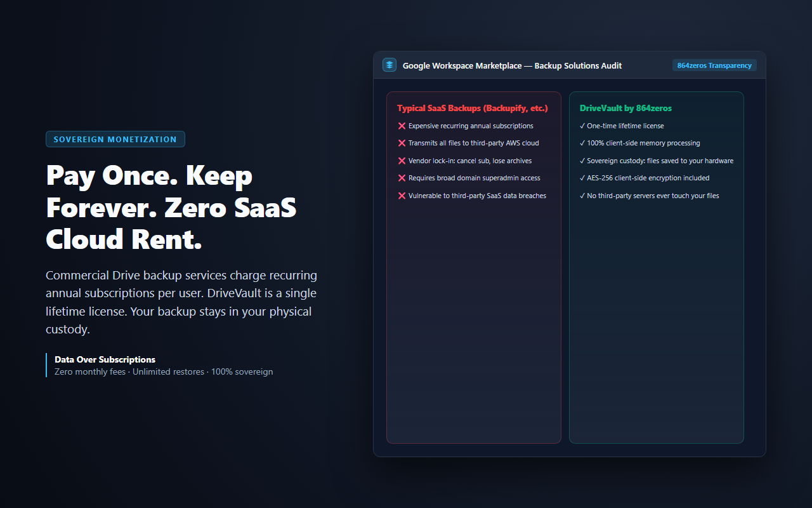Click the SOVEREIGN MONETIZATION badge
Viewport: 812px width, 508px height.
(x=115, y=139)
